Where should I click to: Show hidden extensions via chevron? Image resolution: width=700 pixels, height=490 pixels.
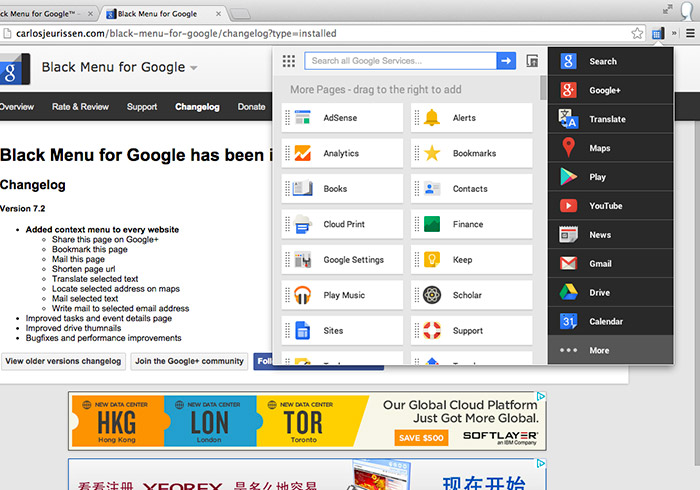pos(674,33)
